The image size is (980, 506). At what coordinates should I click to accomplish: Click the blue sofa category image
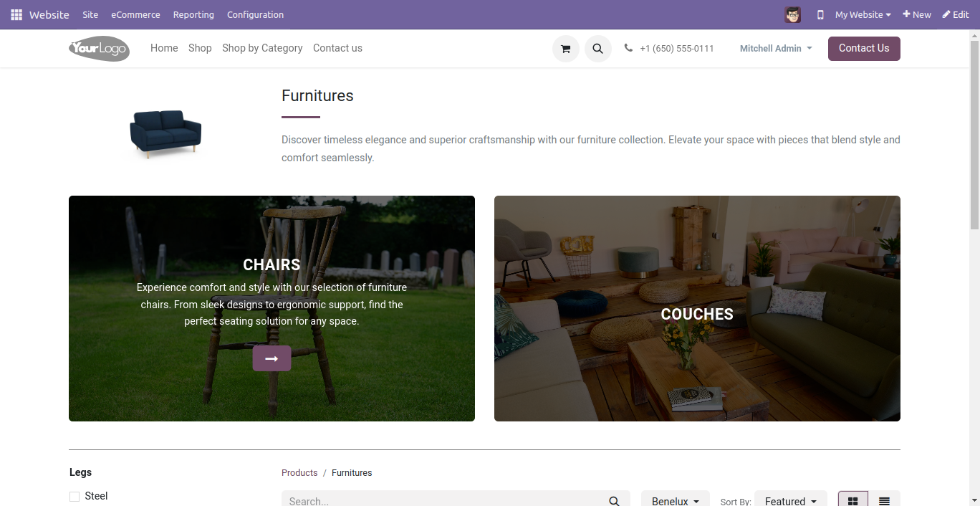(x=165, y=133)
